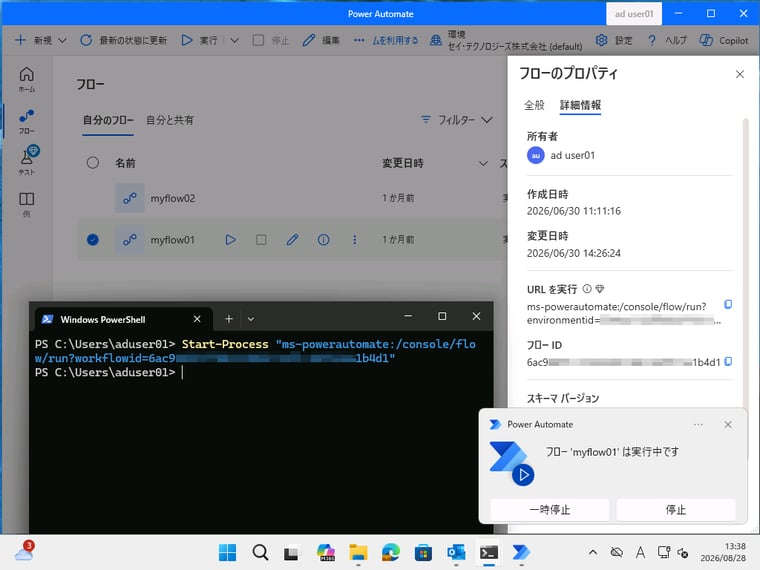
Task: Switch to the 全般 properties tab
Action: coord(534,105)
